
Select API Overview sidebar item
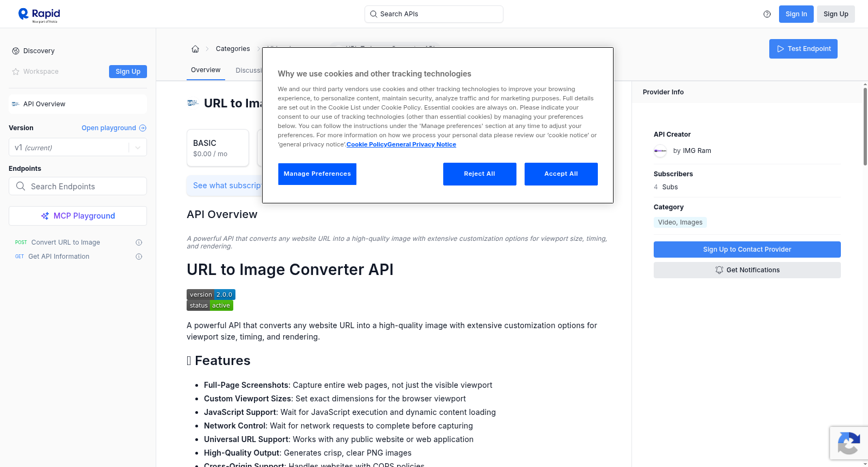(78, 104)
